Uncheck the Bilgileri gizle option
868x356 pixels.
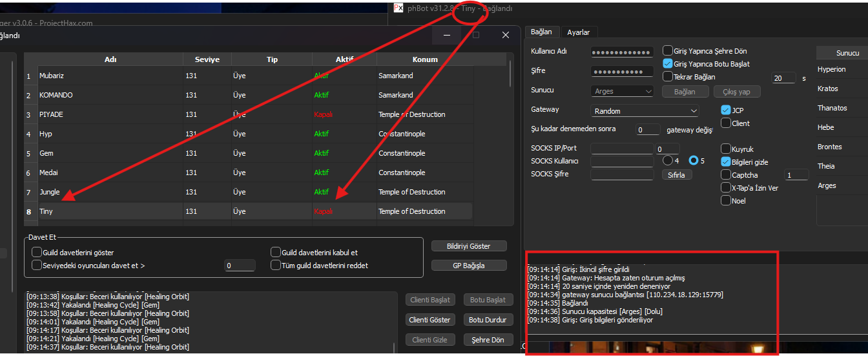pyautogui.click(x=726, y=162)
